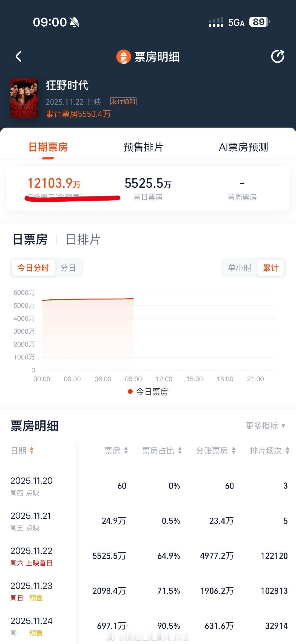Toggle 今日票房 chart legend item
296x644 pixels.
click(x=148, y=392)
